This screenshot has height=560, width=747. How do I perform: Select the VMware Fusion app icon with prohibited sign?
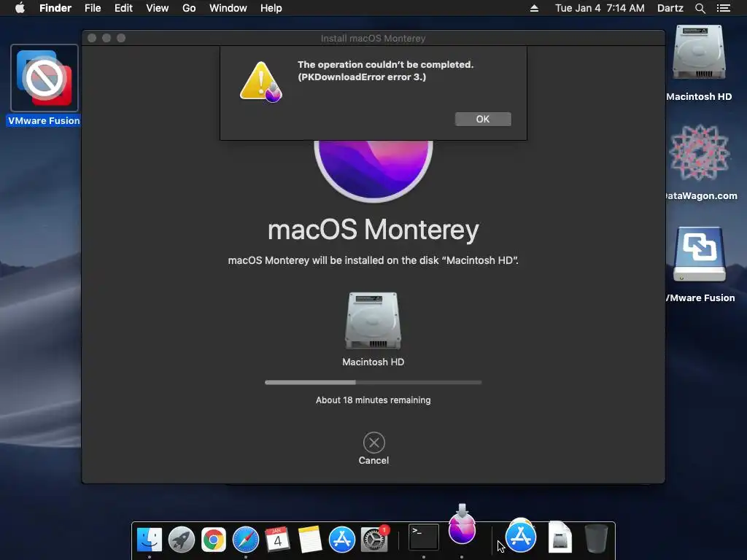(44, 78)
